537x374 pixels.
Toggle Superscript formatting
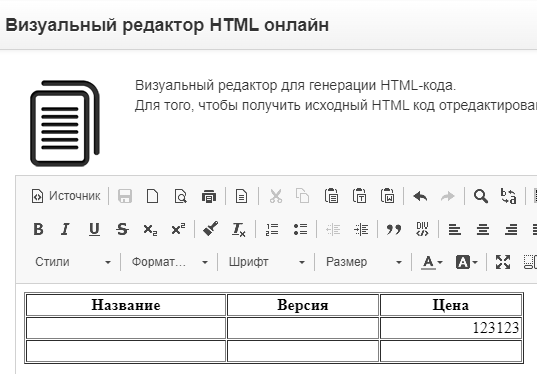point(178,229)
